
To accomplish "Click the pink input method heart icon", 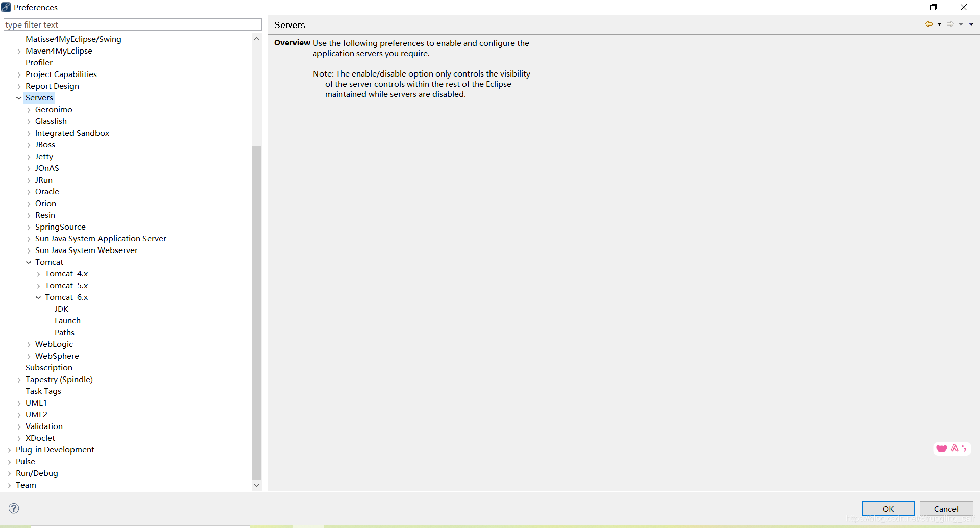I will coord(942,448).
